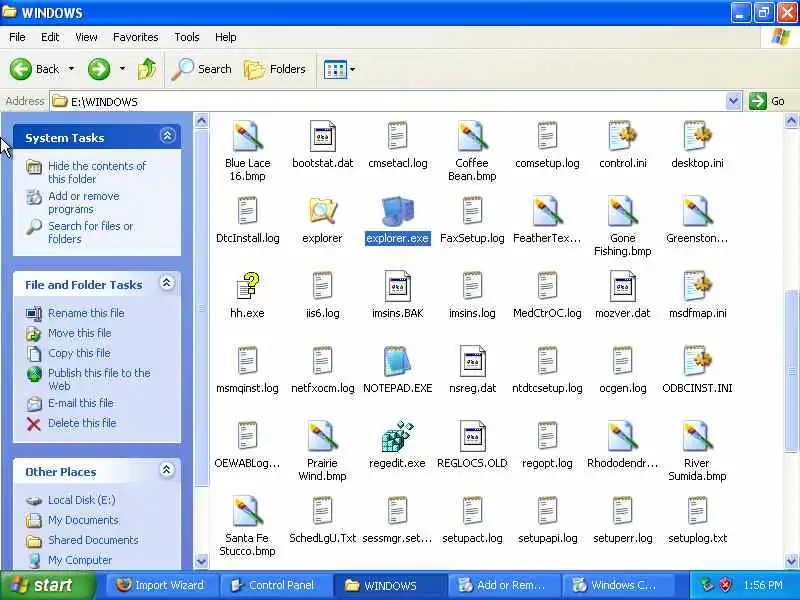This screenshot has width=800, height=600.
Task: Click Publish this file to the Web
Action: click(99, 379)
